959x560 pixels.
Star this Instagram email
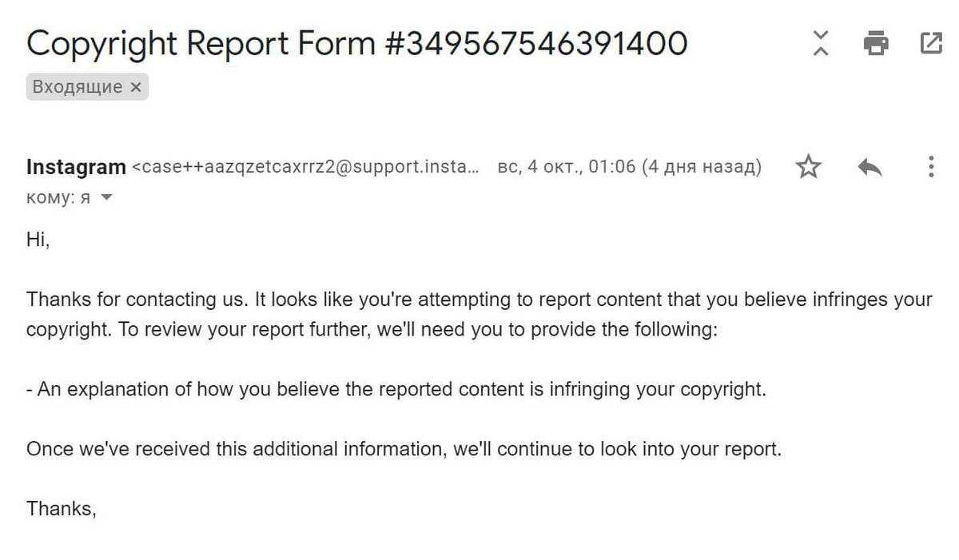coord(809,167)
